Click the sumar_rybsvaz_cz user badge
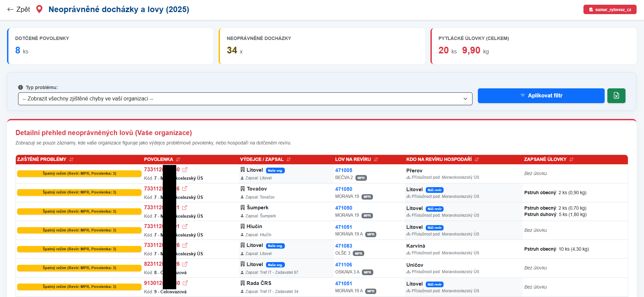Viewport: 644px width, 297px height. (610, 9)
